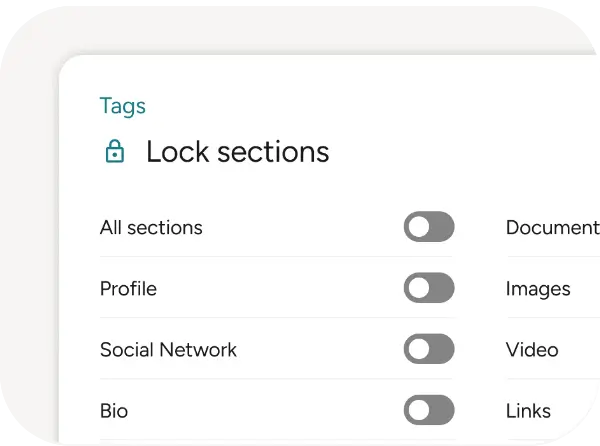Viewport: 600px width, 446px height.
Task: Click the Links section label
Action: tap(528, 411)
